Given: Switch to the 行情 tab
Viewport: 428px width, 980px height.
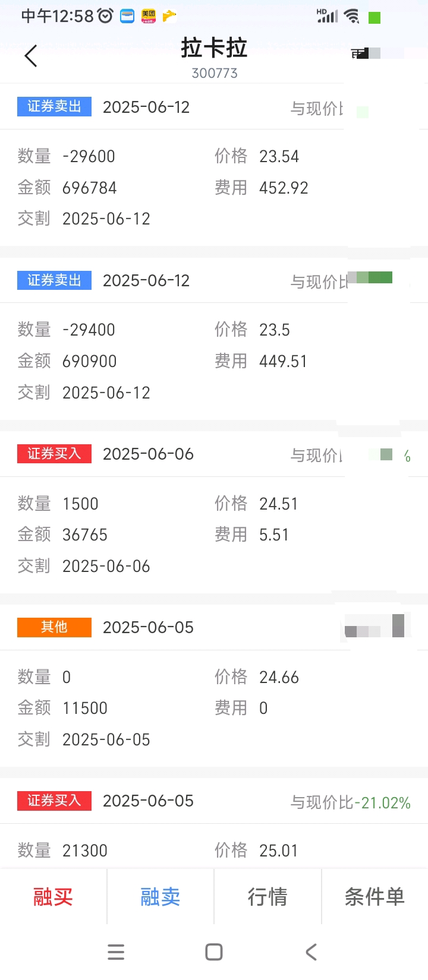Looking at the screenshot, I should tap(267, 896).
